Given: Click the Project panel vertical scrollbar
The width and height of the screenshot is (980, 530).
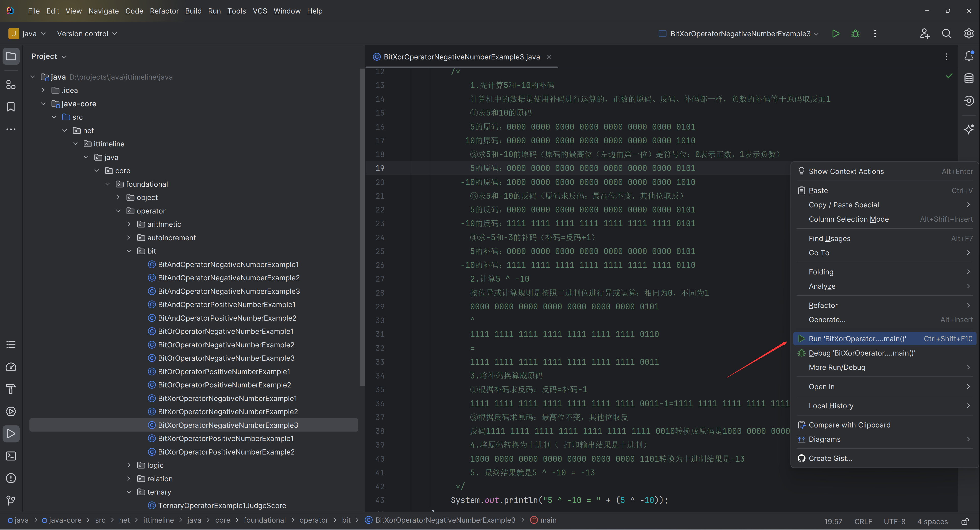Looking at the screenshot, I should tap(362, 227).
